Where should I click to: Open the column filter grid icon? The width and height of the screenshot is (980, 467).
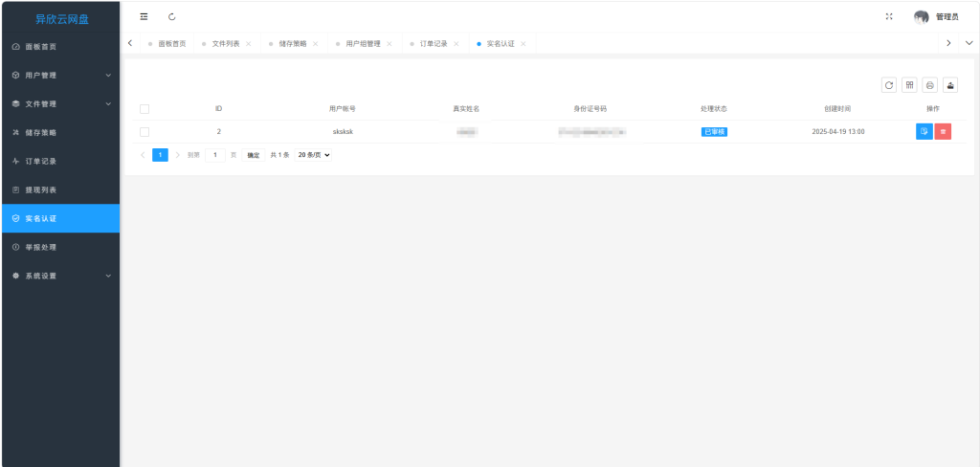909,85
